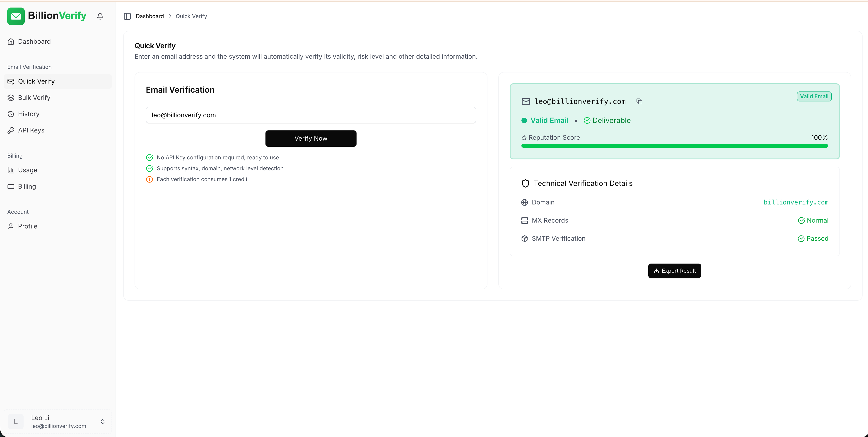The image size is (868, 437).
Task: Click the email address input field
Action: pos(311,115)
